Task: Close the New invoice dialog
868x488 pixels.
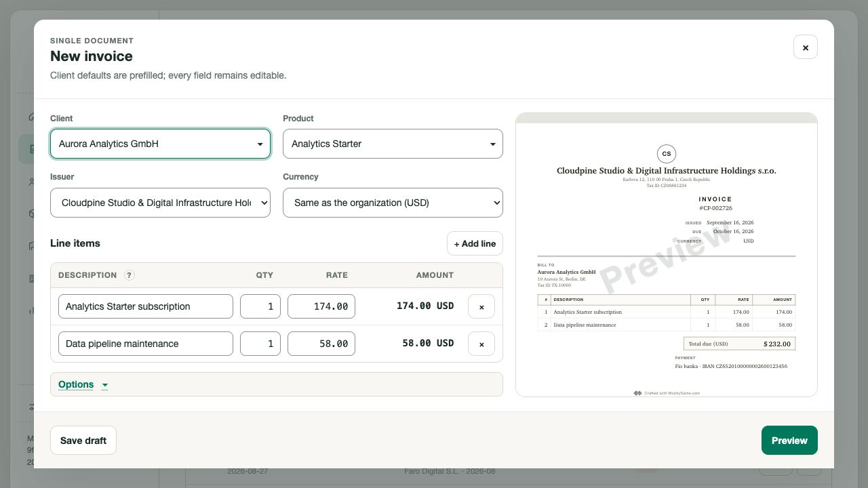Action: [x=805, y=47]
